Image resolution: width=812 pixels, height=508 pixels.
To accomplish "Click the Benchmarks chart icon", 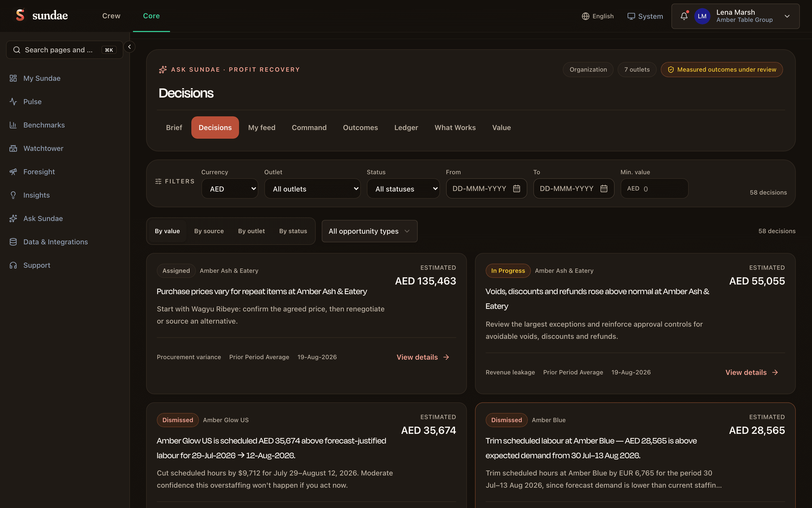I will pos(13,125).
